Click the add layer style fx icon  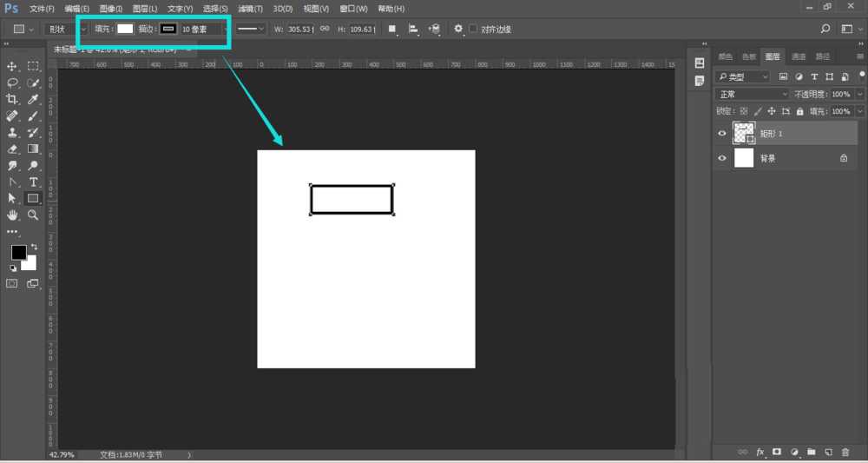point(760,452)
